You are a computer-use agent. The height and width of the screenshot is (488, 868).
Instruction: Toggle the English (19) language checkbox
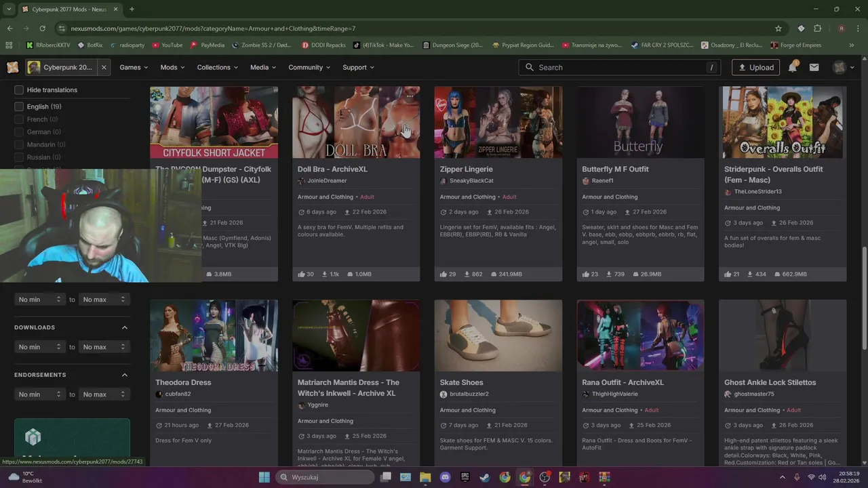[x=19, y=106]
